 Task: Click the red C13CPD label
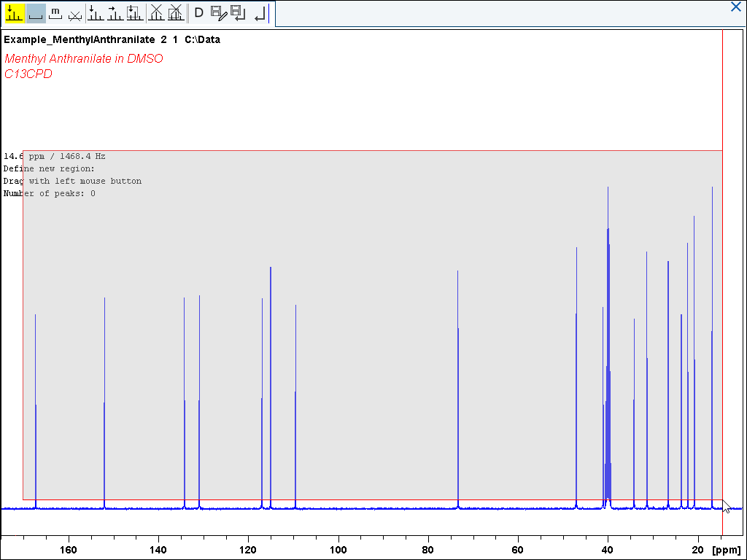coord(28,74)
